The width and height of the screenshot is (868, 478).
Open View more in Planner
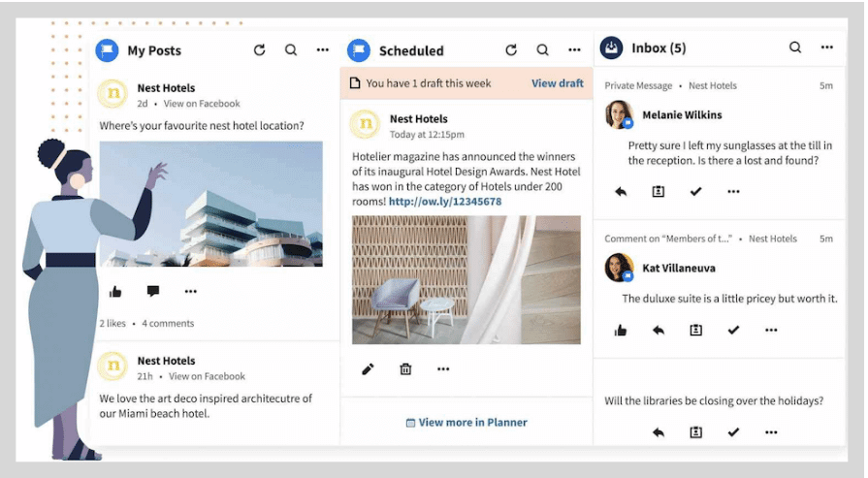(466, 422)
